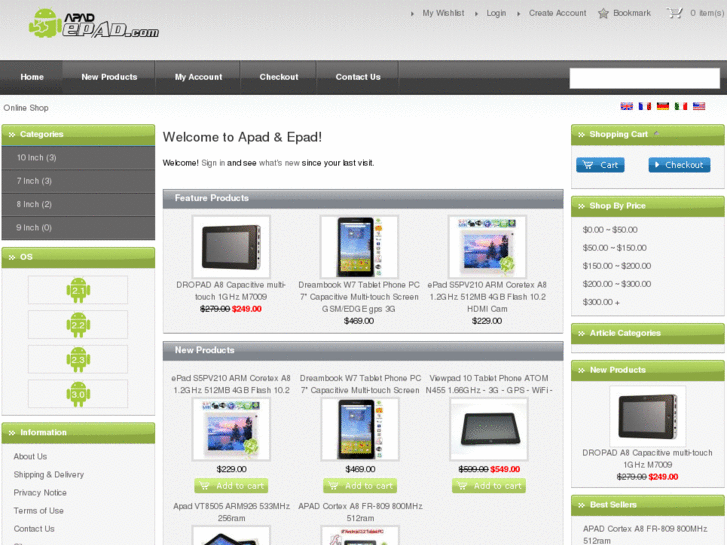Click the Bookmark link text
Screen dimensions: 727x545
pos(632,13)
